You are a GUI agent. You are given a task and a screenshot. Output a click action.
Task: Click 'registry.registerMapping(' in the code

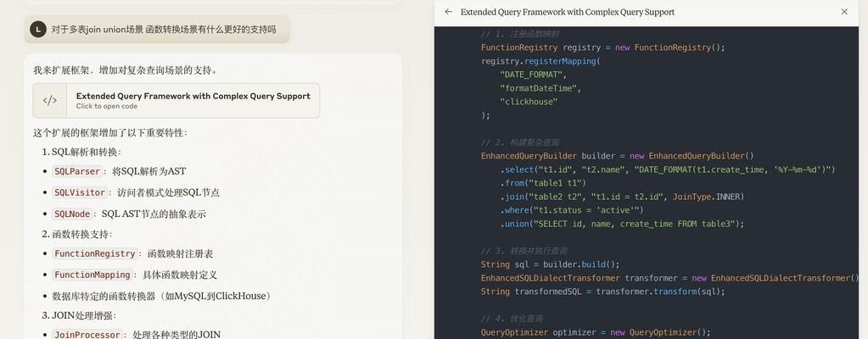coord(540,61)
